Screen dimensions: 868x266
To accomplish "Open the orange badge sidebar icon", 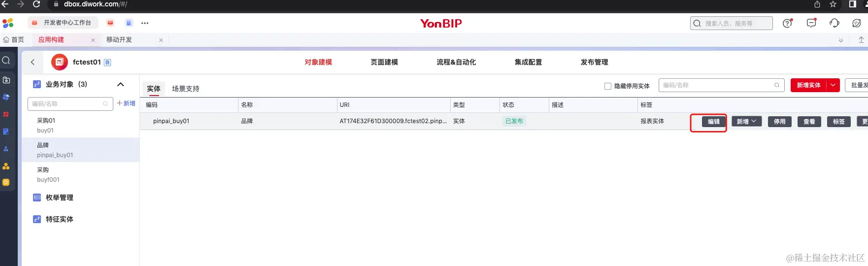I will (6, 182).
